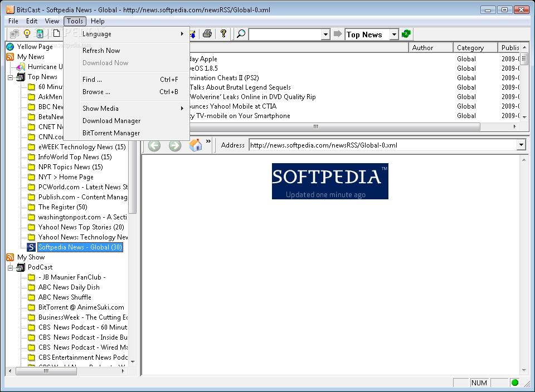
Task: Click the printer icon in toolbar
Action: pyautogui.click(x=207, y=33)
